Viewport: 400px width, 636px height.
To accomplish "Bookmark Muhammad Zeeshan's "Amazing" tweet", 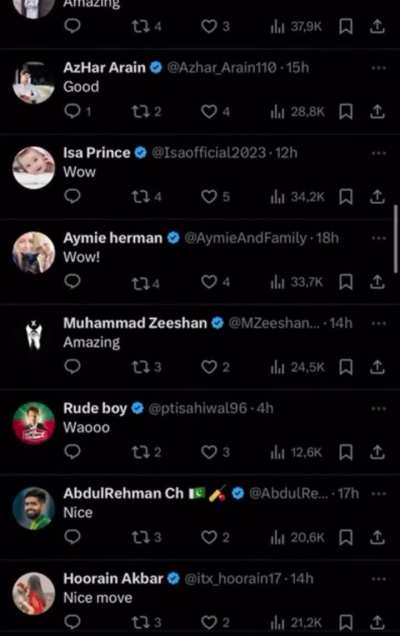I will 346,367.
